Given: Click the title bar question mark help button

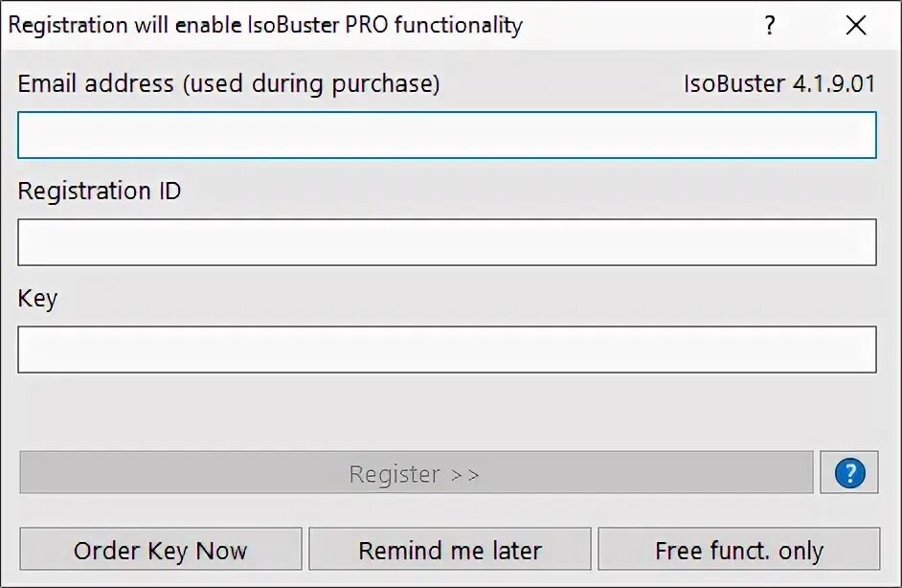Looking at the screenshot, I should coord(770,25).
